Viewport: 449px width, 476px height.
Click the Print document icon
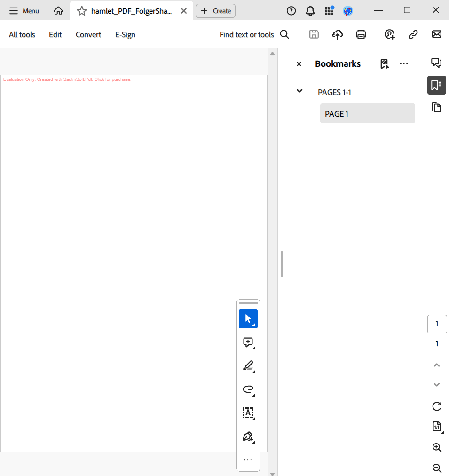[x=361, y=34]
